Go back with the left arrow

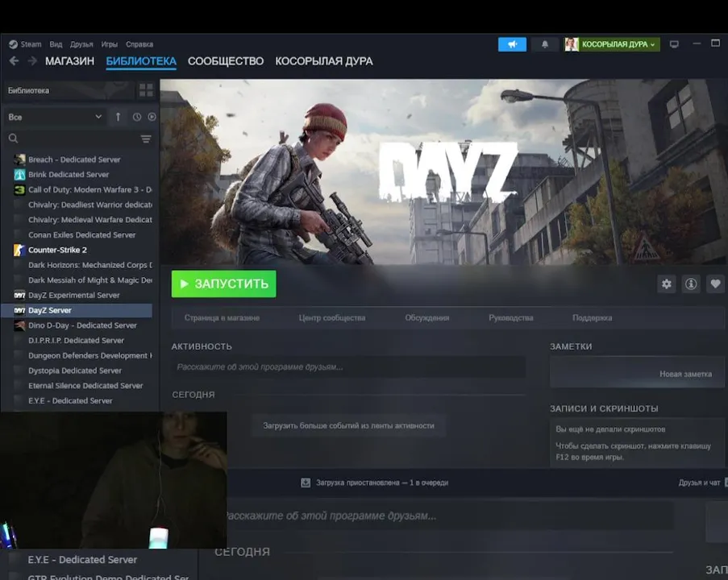click(x=14, y=60)
